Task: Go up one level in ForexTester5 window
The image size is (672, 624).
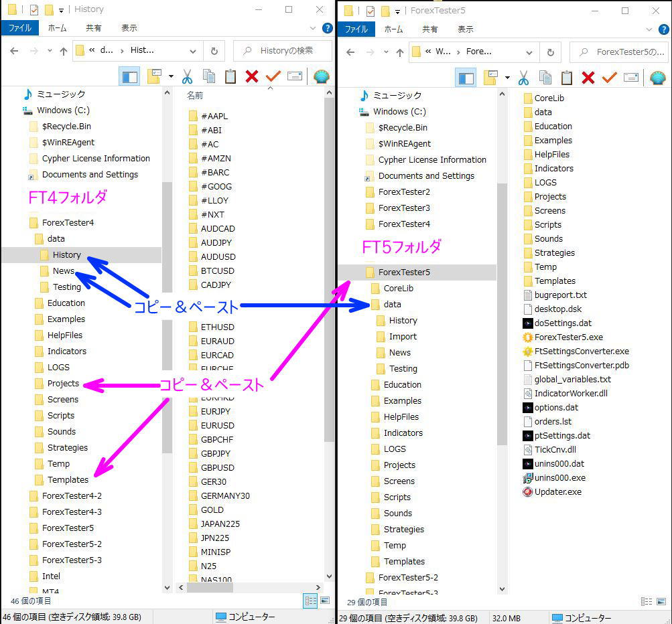Action: [400, 52]
